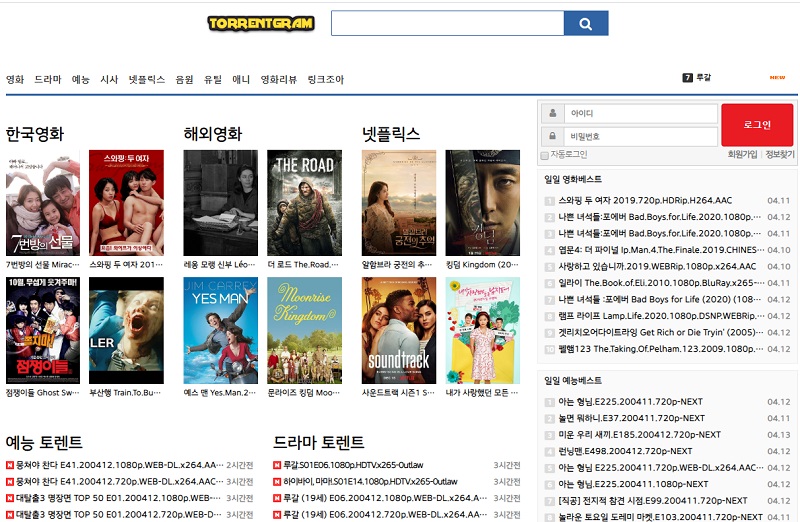Viewport: 800px width, 522px height.
Task: Click the user icon beside 아이디 field
Action: click(553, 113)
